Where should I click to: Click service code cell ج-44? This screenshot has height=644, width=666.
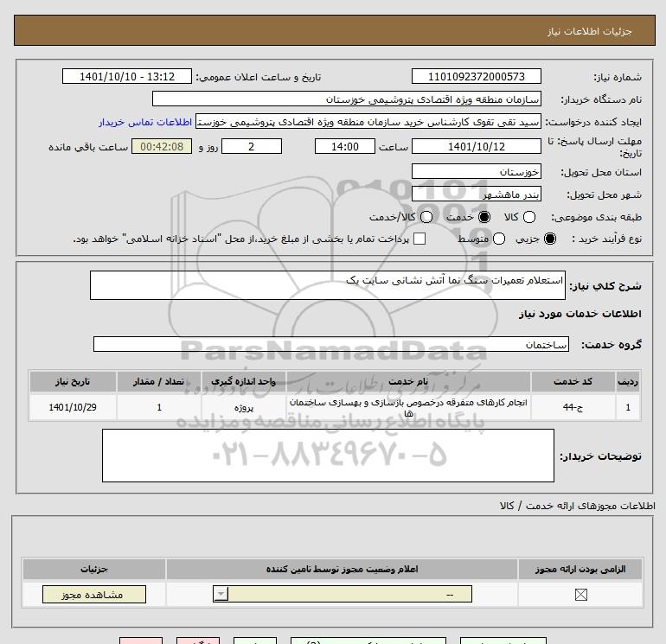pyautogui.click(x=573, y=407)
